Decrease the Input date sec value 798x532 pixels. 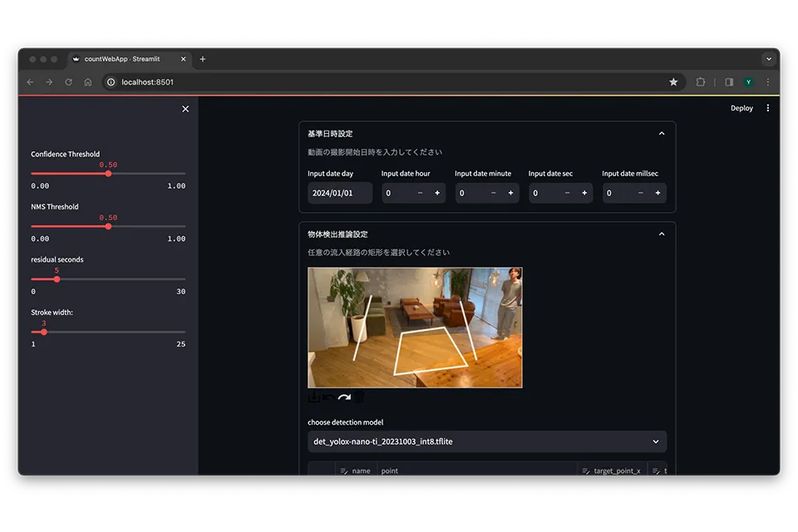click(567, 193)
